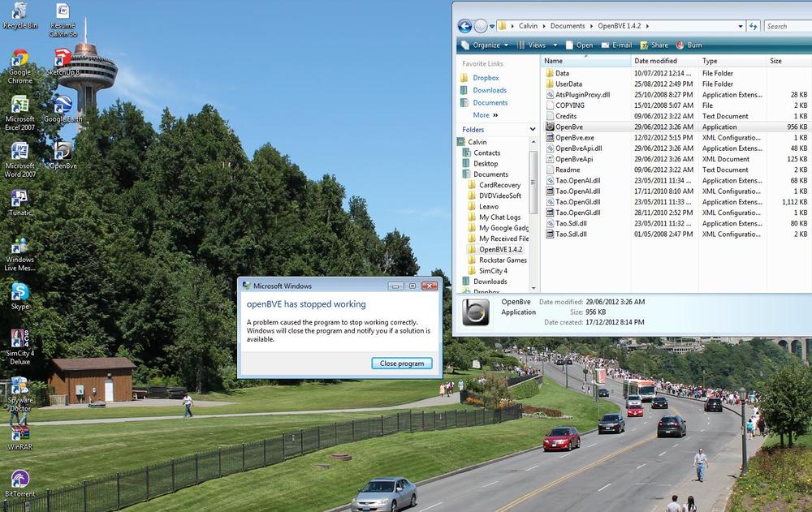Image resolution: width=812 pixels, height=512 pixels.
Task: Select the Skype desktop icon
Action: pyautogui.click(x=19, y=296)
